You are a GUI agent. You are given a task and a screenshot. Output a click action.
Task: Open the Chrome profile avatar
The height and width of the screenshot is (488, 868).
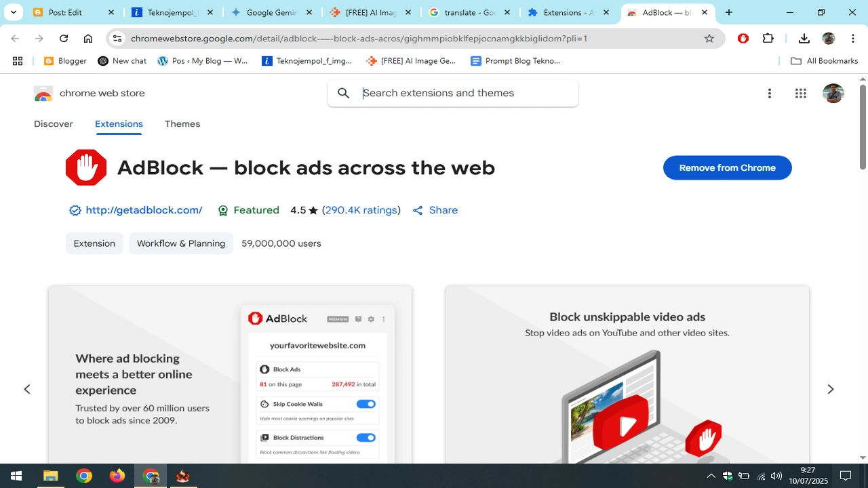(x=829, y=39)
